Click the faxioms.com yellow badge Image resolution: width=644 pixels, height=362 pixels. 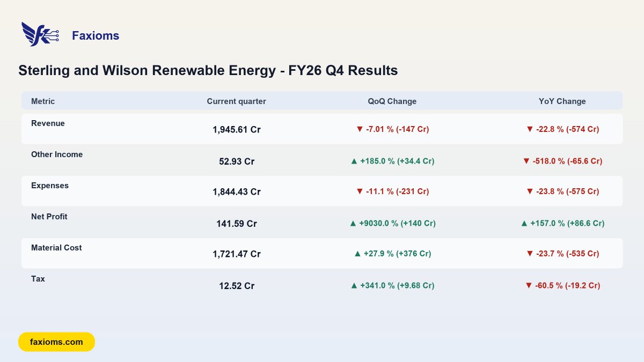tap(56, 342)
